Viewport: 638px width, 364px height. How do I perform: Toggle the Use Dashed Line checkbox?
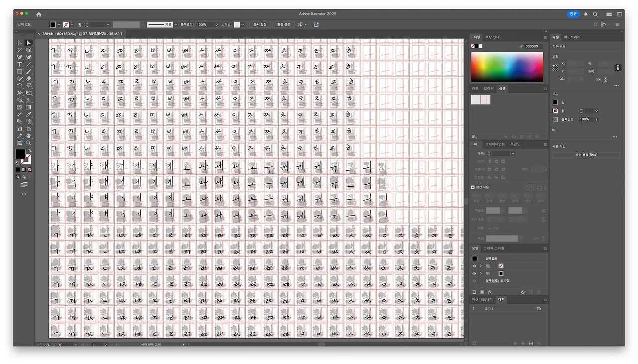coord(473,187)
